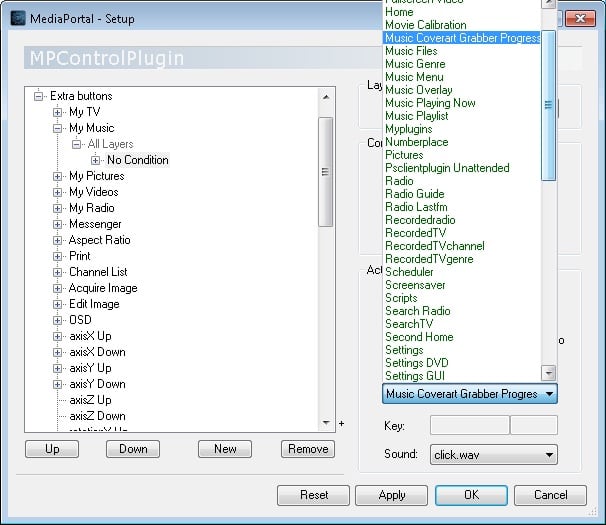This screenshot has width=606, height=525.
Task: Collapse the Extra buttons root node
Action: [x=39, y=96]
